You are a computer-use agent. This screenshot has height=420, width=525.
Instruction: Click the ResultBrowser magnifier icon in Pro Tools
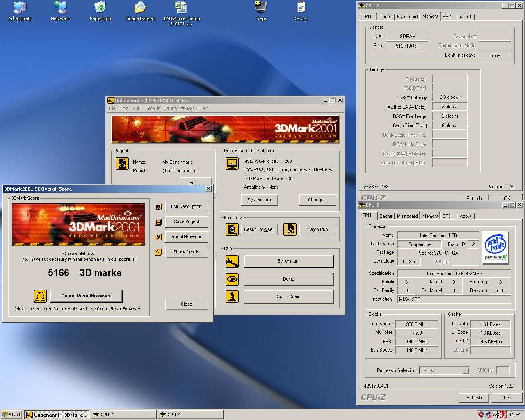tap(232, 229)
